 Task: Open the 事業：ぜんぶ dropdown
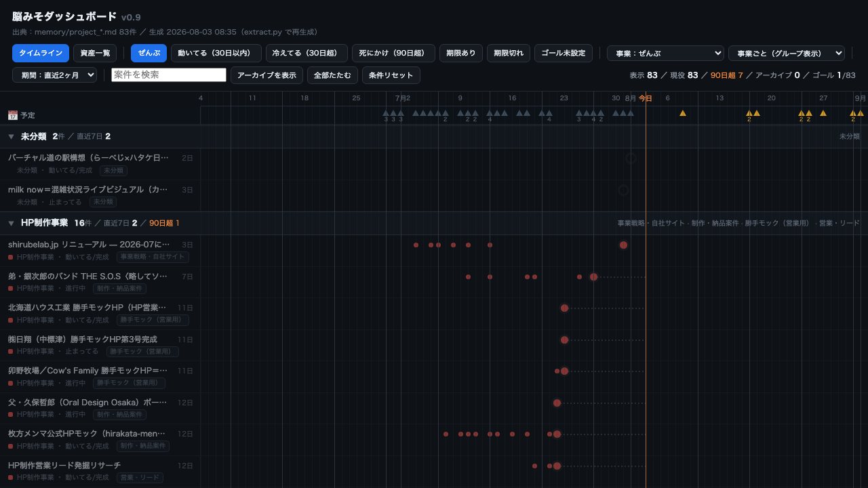(665, 53)
